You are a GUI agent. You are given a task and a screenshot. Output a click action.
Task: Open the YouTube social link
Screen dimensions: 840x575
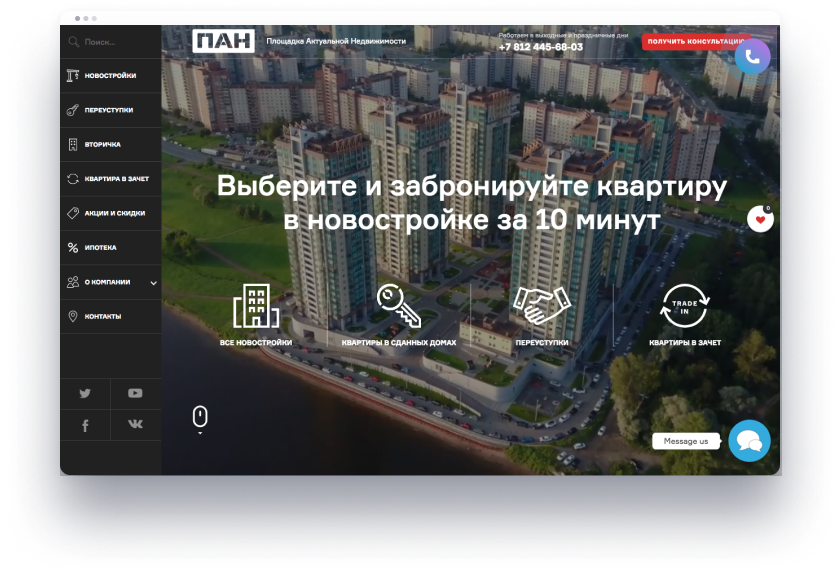tap(136, 393)
